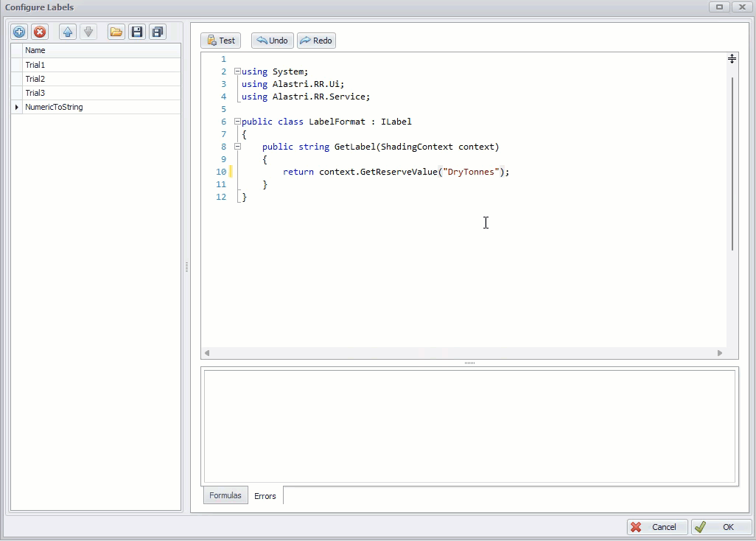
Task: Click the save all labels icon
Action: (x=157, y=32)
